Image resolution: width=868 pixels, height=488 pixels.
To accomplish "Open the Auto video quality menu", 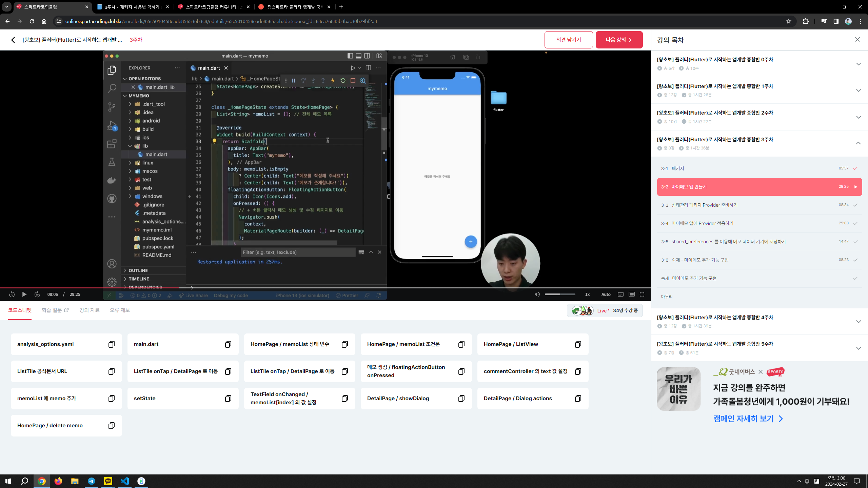I will pos(606,294).
